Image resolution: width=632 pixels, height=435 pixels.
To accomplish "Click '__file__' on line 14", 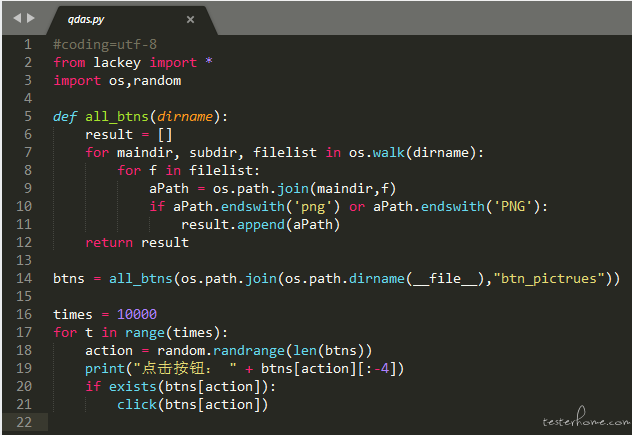I will click(445, 279).
